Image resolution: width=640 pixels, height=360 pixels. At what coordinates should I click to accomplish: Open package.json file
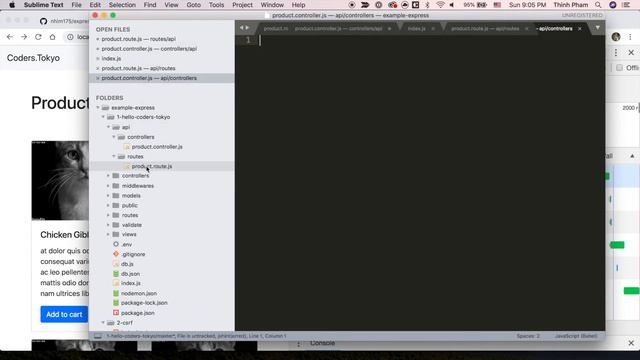[x=138, y=313]
